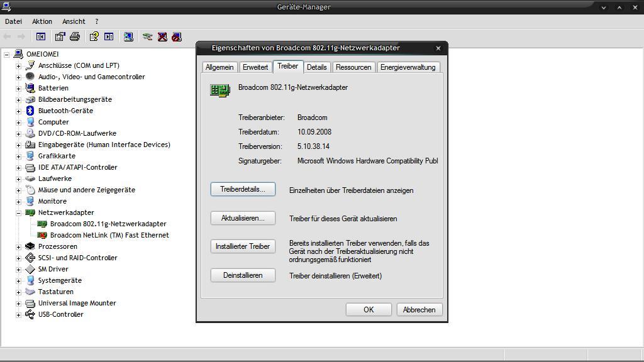Click the Prozessoren chip icon in tree

point(30,246)
